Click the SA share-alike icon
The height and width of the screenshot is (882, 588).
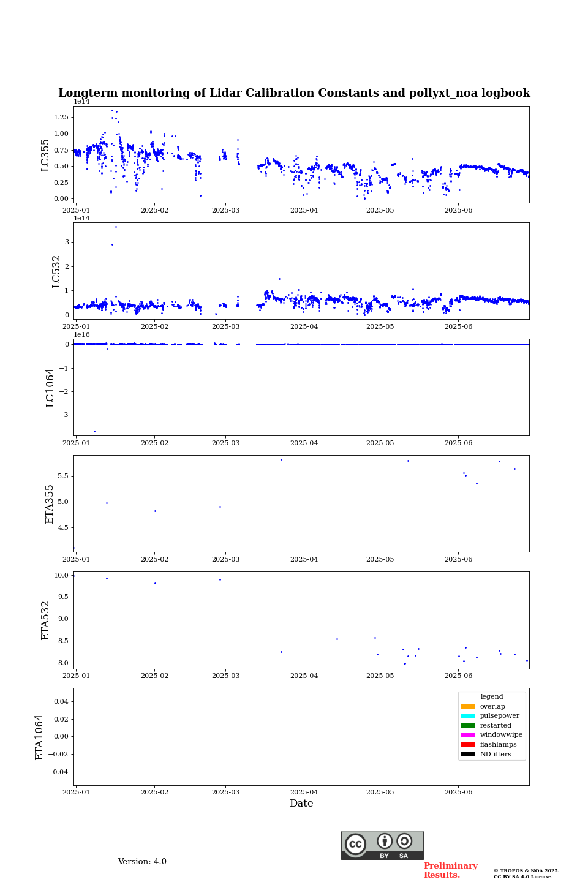click(x=404, y=841)
